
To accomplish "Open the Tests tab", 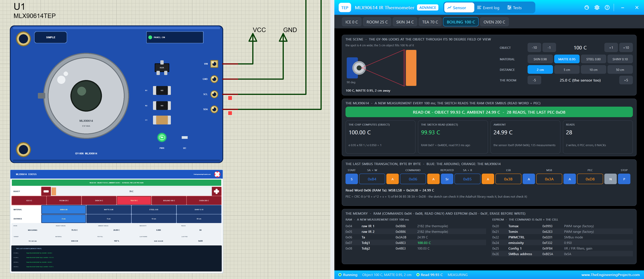I will (x=514, y=8).
